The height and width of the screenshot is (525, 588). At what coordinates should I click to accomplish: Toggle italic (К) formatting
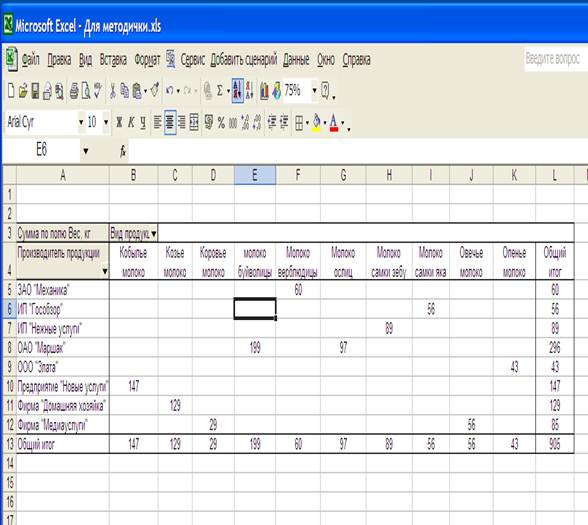tap(131, 122)
